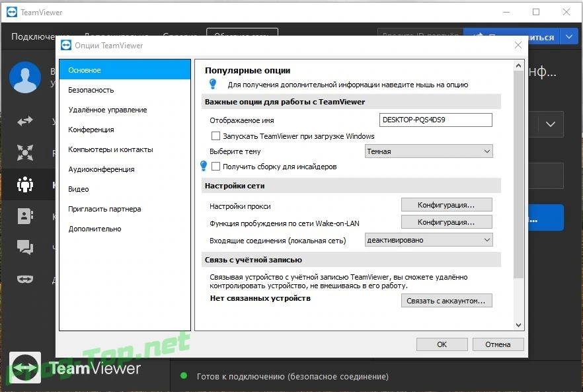The image size is (583, 392).
Task: Expand dropdown arrow next to connect button
Action: click(569, 37)
